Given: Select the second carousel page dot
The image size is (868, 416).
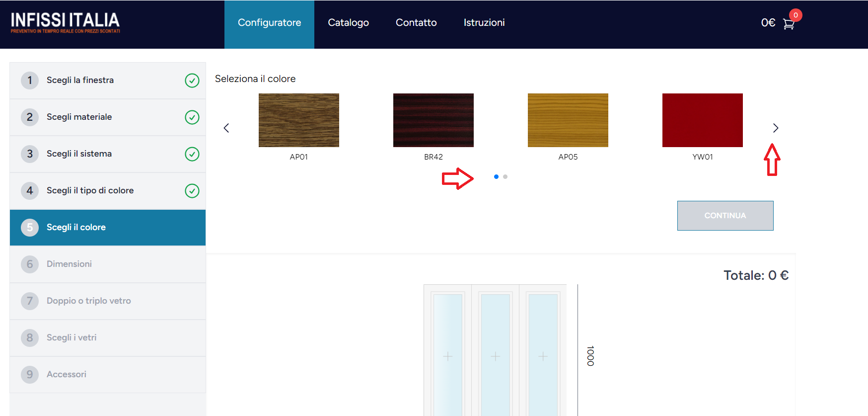Looking at the screenshot, I should point(505,177).
